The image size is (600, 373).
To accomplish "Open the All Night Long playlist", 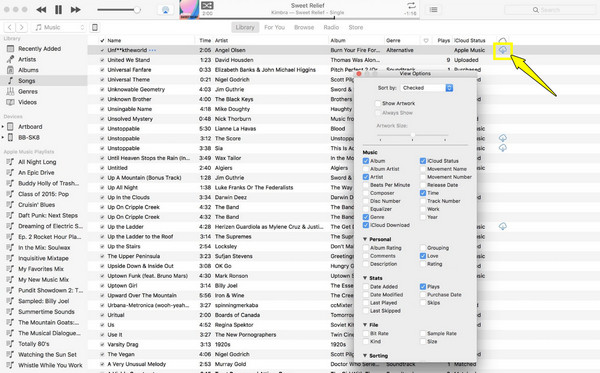I will click(37, 162).
